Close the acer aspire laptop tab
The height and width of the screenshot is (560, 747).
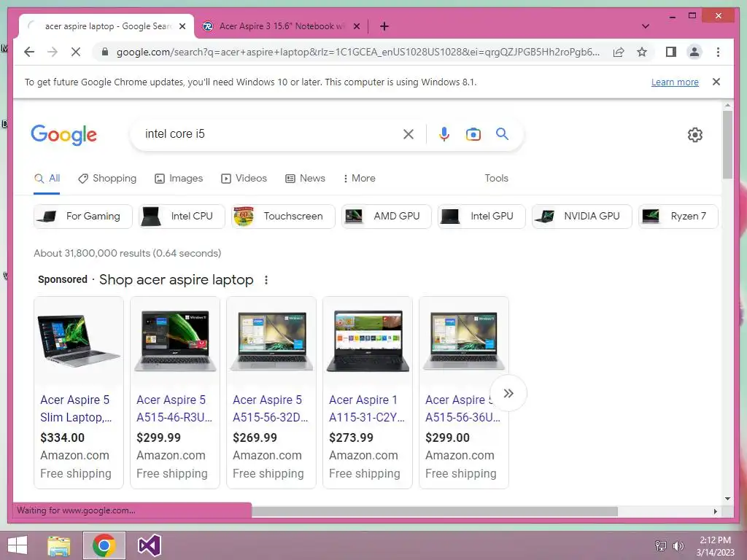tap(182, 26)
